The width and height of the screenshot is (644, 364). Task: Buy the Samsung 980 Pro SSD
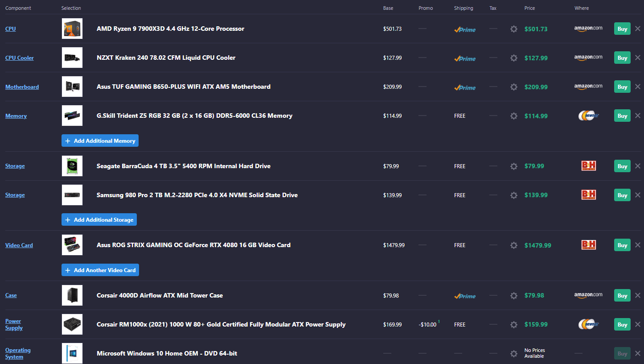[622, 195]
